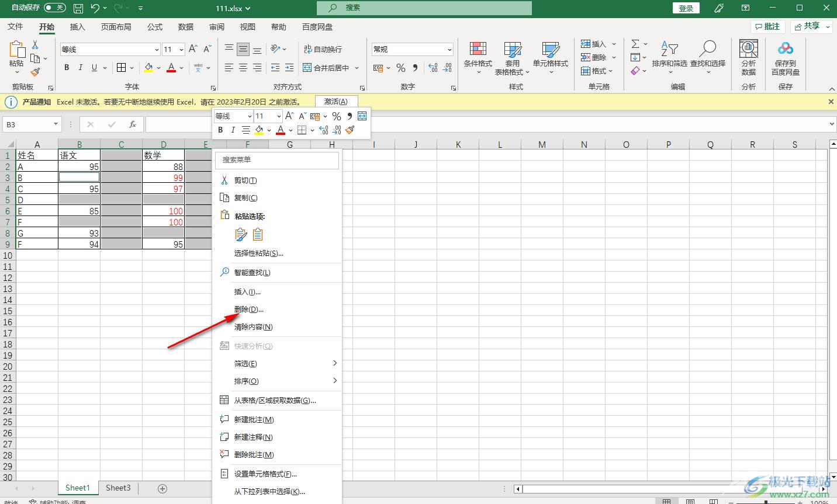Click the ribbon Underline button
Viewport: 837px width, 504px height.
95,68
